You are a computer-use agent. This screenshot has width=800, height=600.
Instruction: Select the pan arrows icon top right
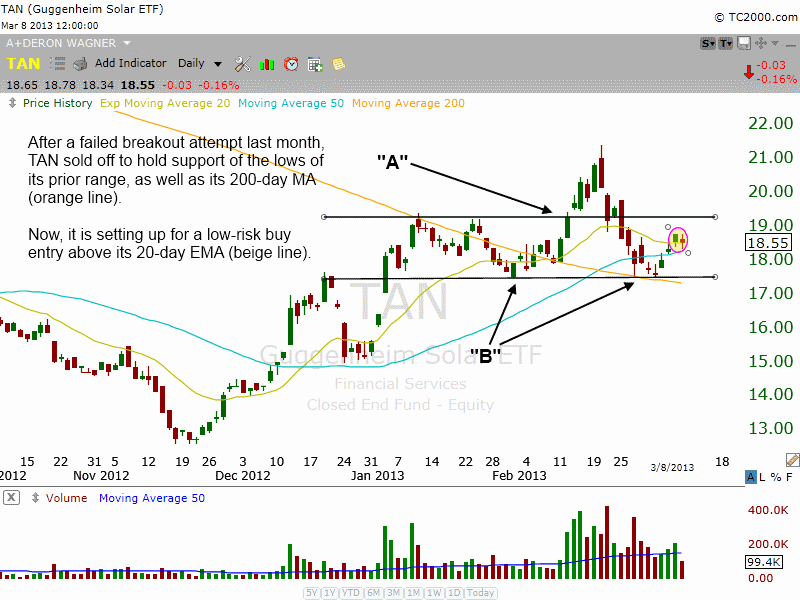[x=760, y=42]
